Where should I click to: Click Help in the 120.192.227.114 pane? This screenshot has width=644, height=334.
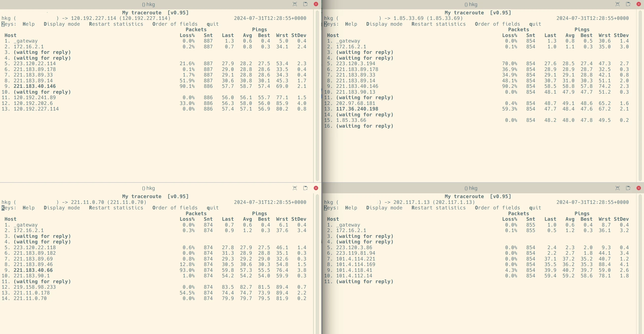29,24
